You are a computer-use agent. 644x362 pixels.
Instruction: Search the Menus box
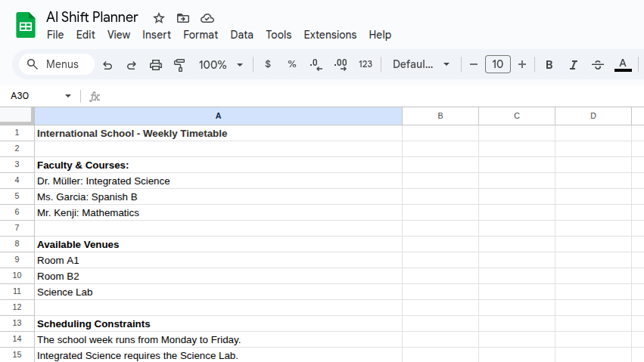(x=57, y=64)
